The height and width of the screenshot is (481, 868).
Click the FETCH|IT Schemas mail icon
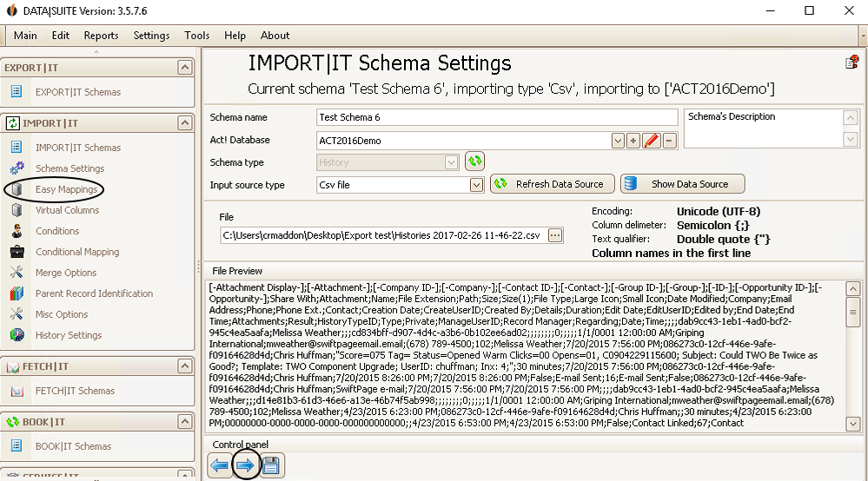(x=17, y=391)
